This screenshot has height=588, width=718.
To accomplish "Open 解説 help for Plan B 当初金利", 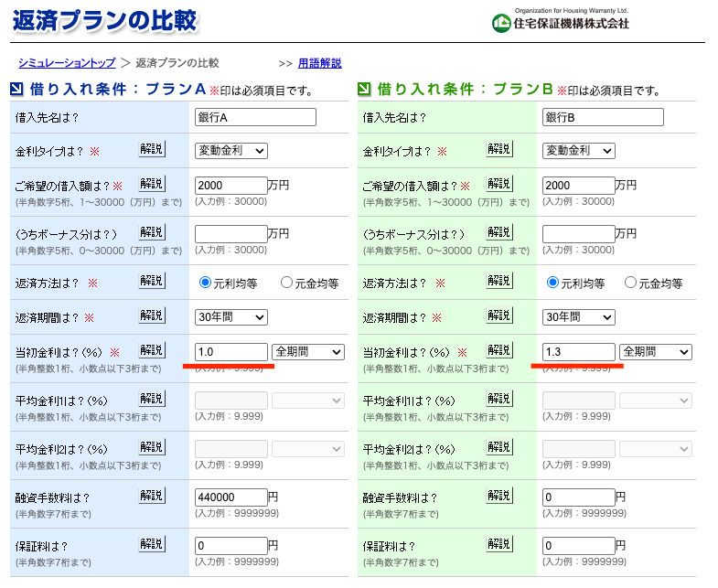I will pos(499,350).
